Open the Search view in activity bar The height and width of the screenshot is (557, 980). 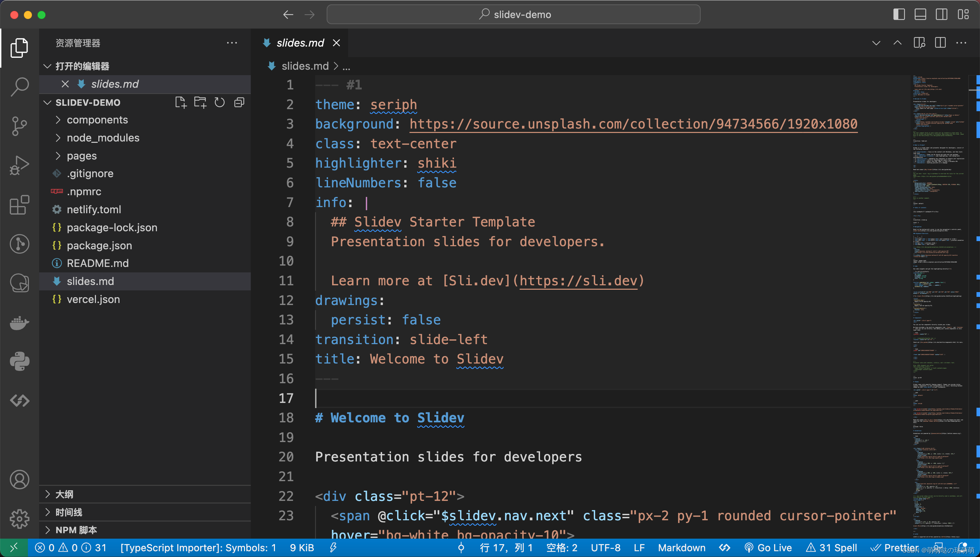[19, 87]
